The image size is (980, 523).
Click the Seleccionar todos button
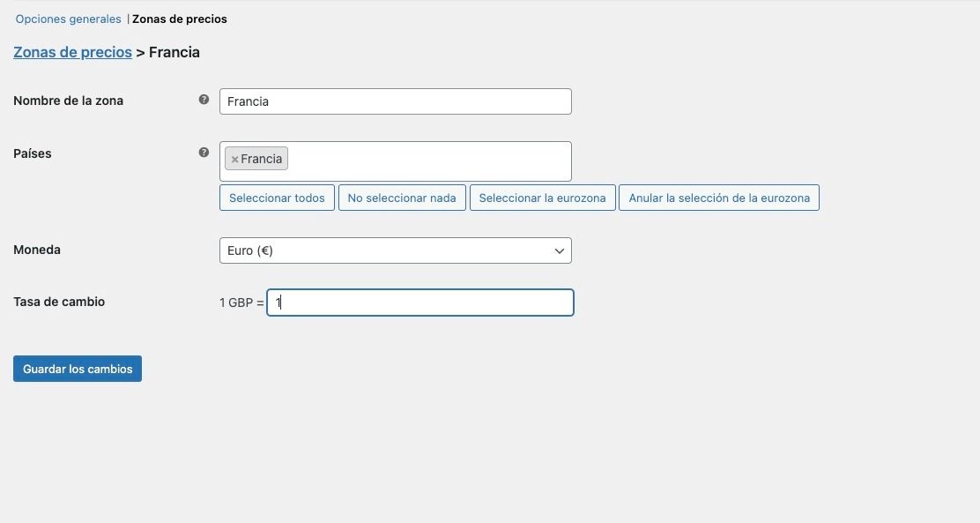point(277,198)
